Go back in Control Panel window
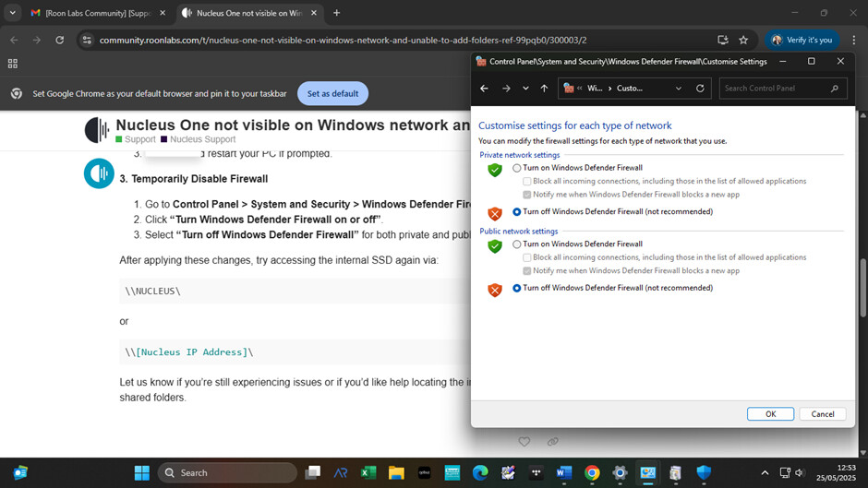Screen dimensions: 868x488 [484, 89]
